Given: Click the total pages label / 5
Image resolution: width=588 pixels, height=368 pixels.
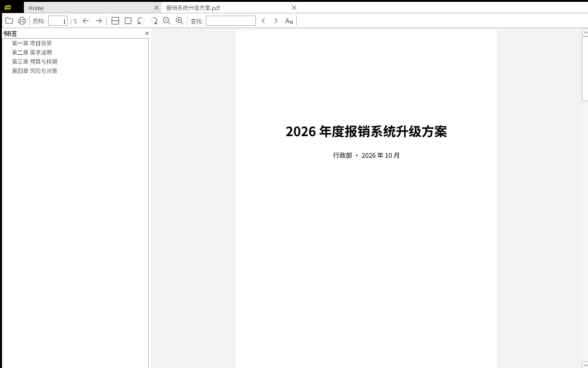Looking at the screenshot, I should [x=74, y=21].
